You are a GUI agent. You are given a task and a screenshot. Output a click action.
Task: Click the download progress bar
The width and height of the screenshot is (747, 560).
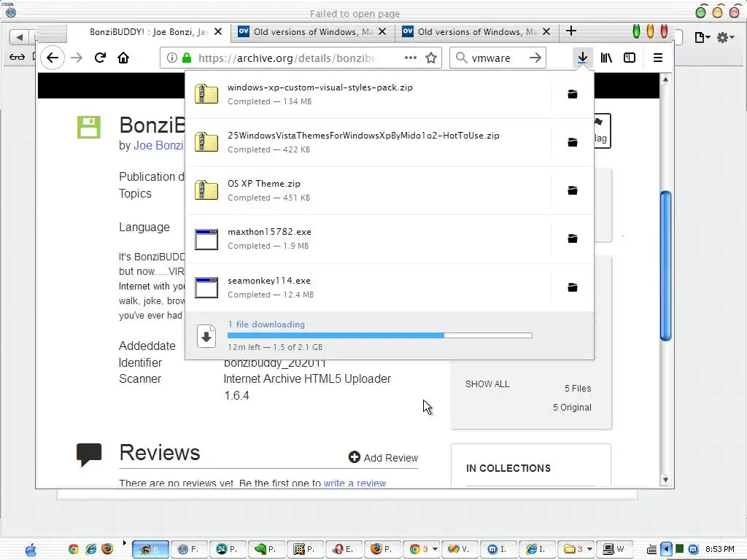click(x=379, y=335)
